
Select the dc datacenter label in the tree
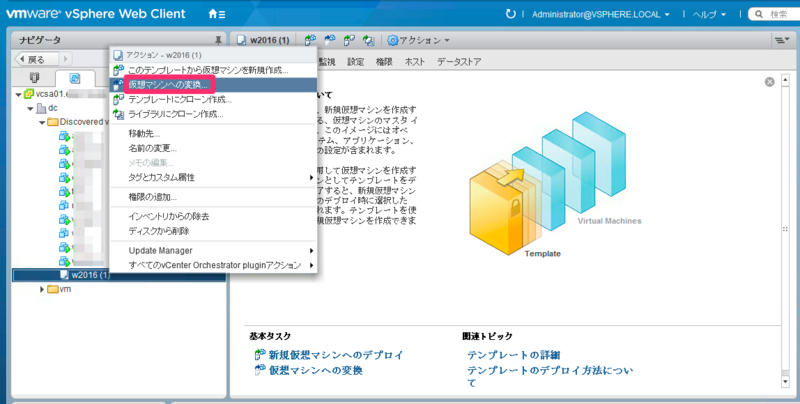[53, 108]
